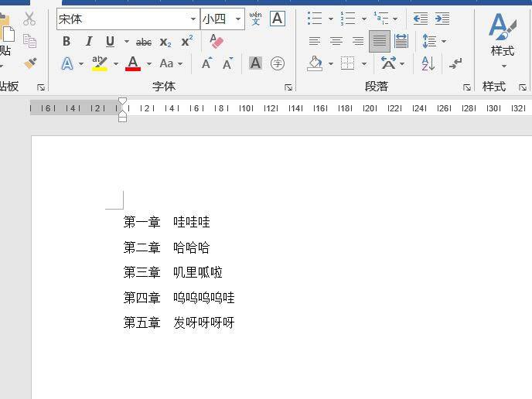Toggle Bold formatting
The width and height of the screenshot is (532, 399).
click(x=66, y=42)
